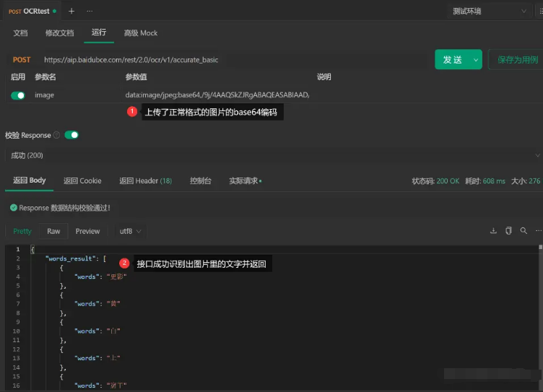Open the tab options ellipsis menu
This screenshot has width=543, height=392.
(x=90, y=11)
